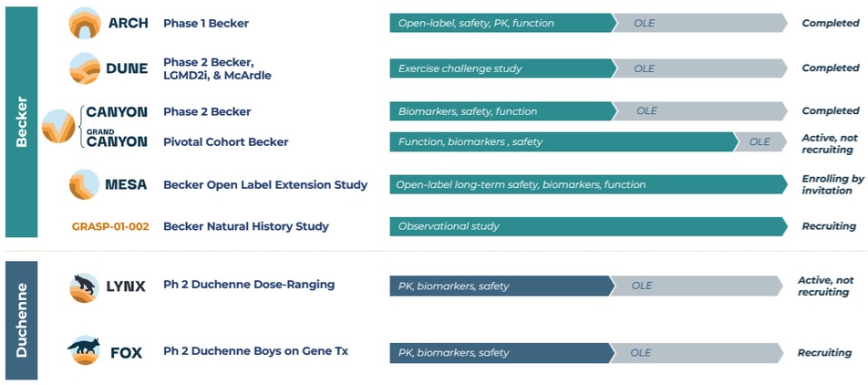Click the Enrolling by invitation status
The height and width of the screenshot is (385, 868).
pos(832,184)
